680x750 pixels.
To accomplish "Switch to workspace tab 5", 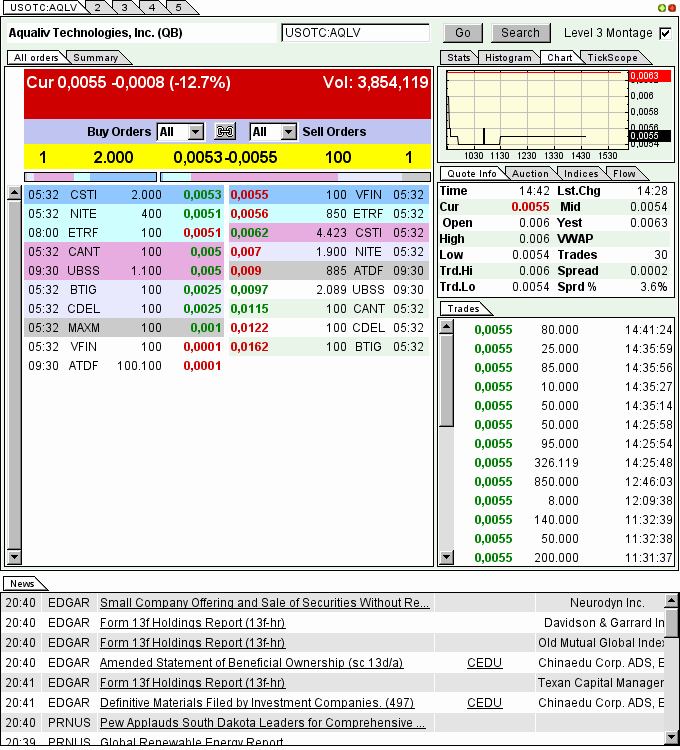I will tap(178, 7).
